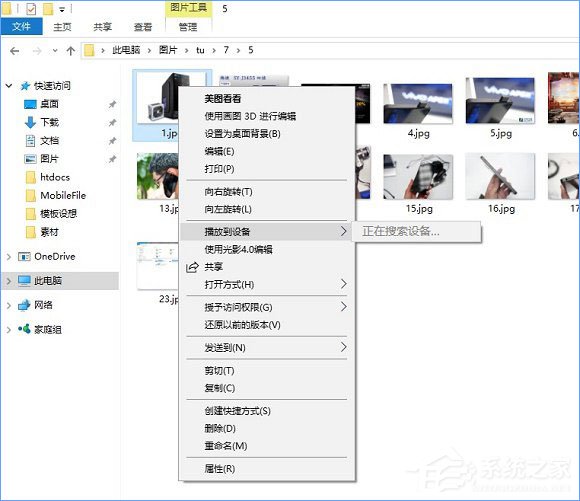This screenshot has width=580, height=501.
Task: Open the 播放到设备 submenu
Action: 267,232
